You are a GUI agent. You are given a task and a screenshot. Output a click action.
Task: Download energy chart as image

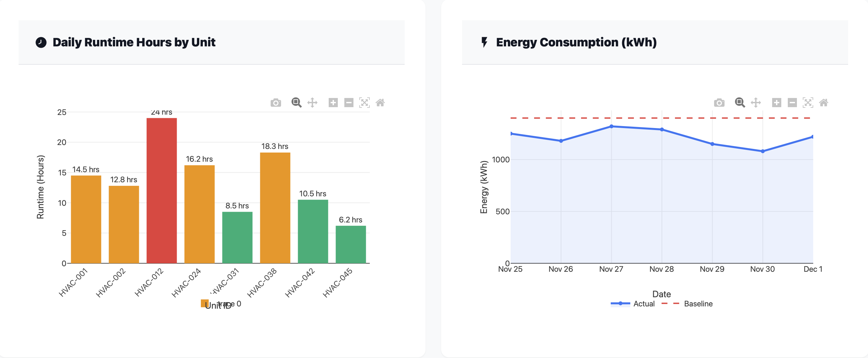pyautogui.click(x=719, y=103)
